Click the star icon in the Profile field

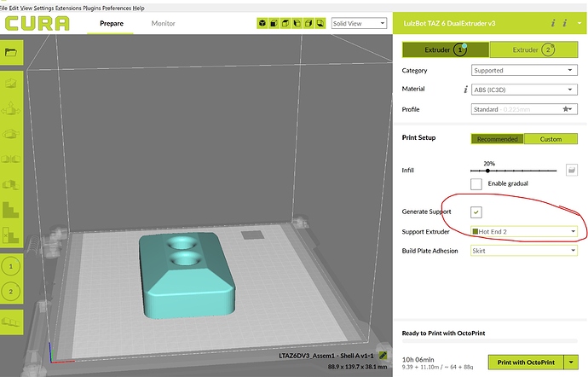pyautogui.click(x=566, y=109)
